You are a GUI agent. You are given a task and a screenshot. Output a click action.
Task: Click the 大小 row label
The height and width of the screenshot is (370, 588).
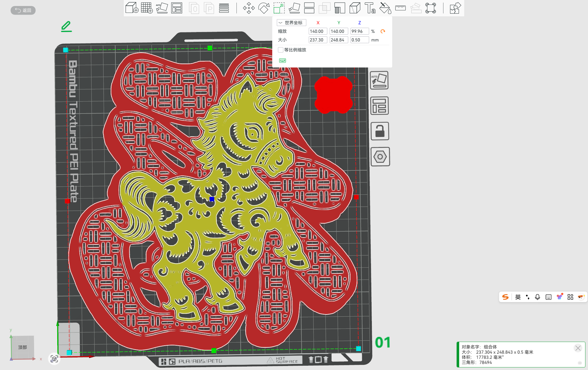tap(282, 40)
